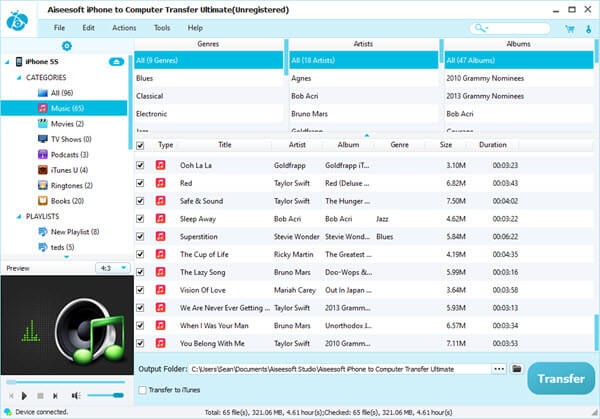Sort songs by Artist column

(x=297, y=145)
